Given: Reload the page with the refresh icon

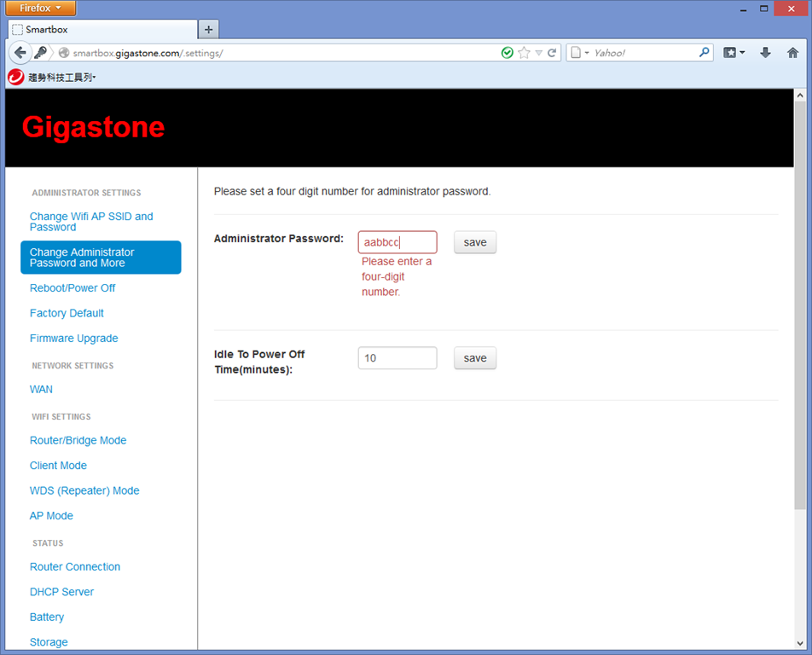Looking at the screenshot, I should click(x=552, y=53).
